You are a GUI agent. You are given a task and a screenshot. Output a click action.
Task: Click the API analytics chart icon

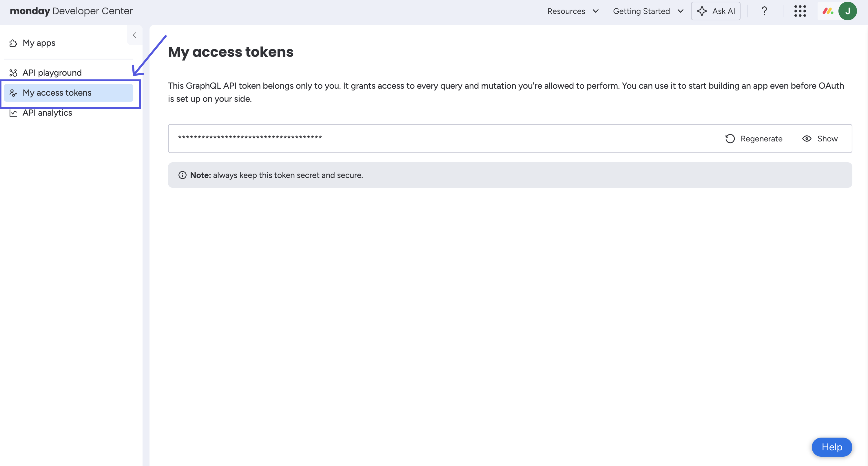point(13,113)
